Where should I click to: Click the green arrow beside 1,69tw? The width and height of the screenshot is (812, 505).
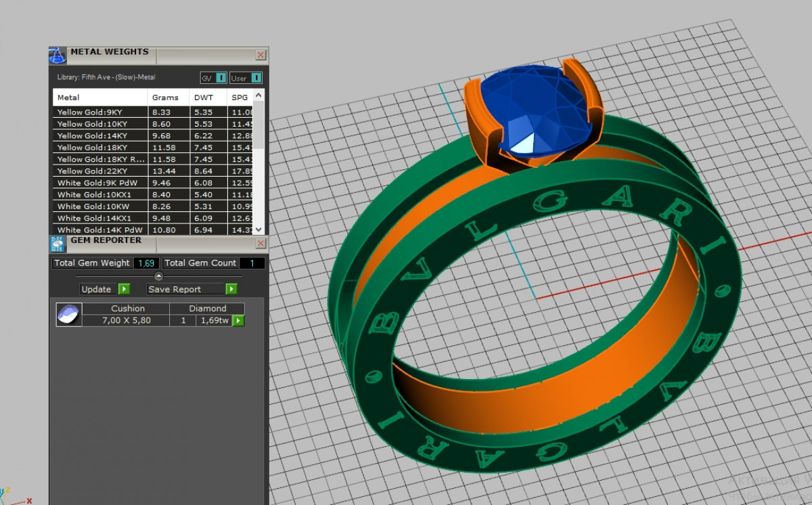[x=238, y=320]
